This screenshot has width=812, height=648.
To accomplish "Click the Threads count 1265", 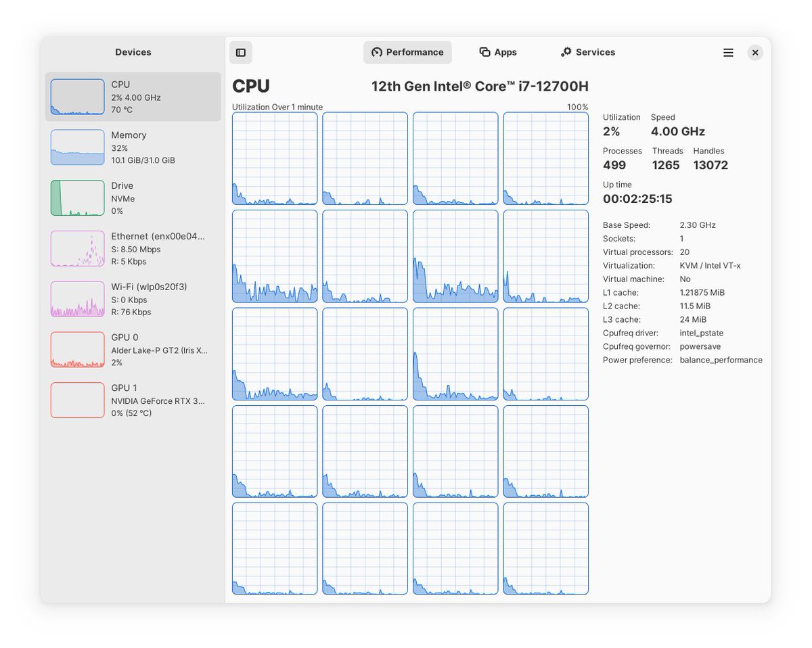I will (666, 165).
